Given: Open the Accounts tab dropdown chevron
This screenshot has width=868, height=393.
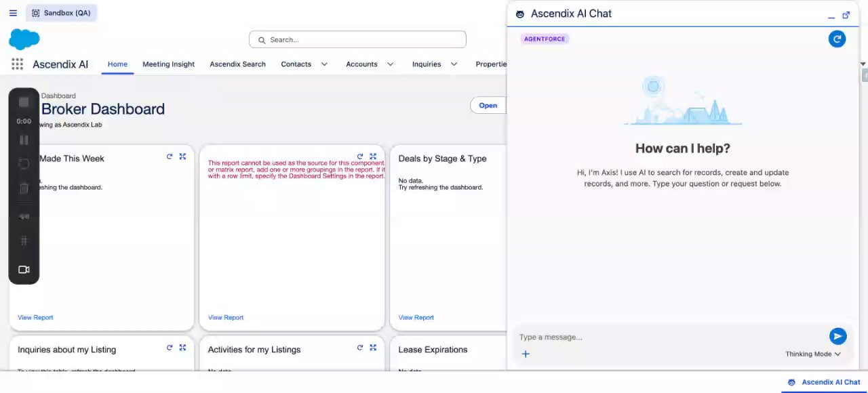Looking at the screenshot, I should pyautogui.click(x=391, y=64).
